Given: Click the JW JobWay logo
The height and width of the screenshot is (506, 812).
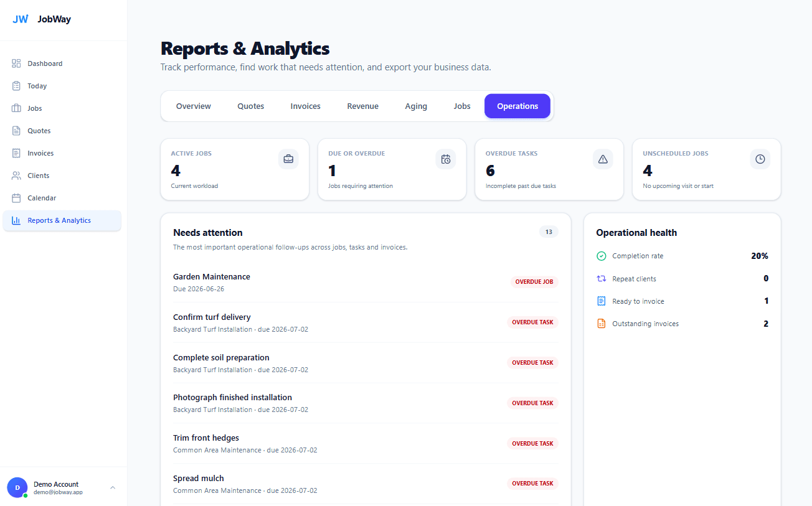Looking at the screenshot, I should point(42,19).
